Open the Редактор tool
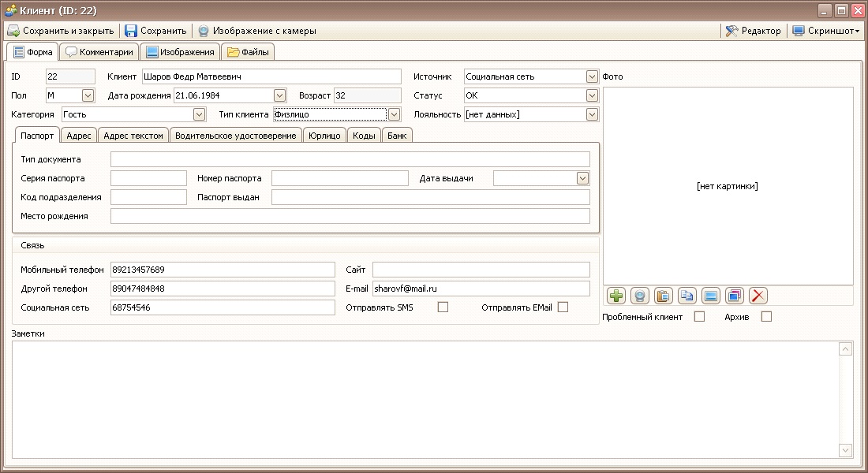The height and width of the screenshot is (473, 868). [x=753, y=31]
